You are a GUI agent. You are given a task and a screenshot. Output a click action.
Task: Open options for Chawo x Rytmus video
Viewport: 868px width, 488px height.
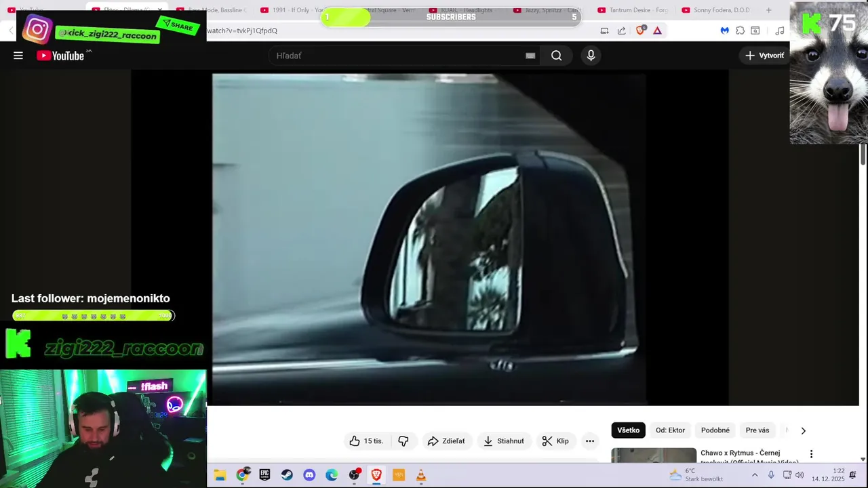(811, 454)
